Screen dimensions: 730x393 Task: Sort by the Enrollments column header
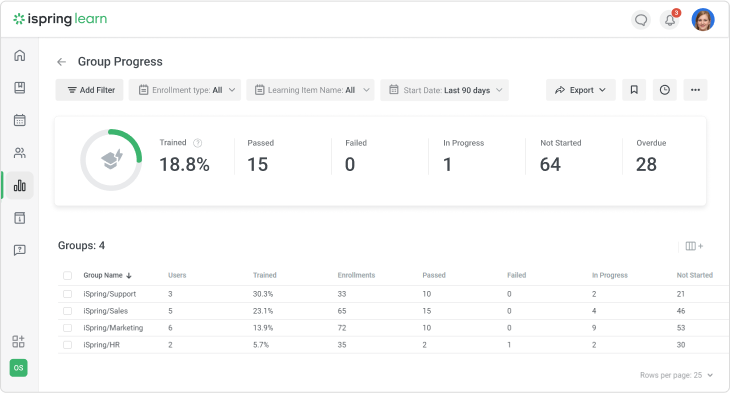coord(356,276)
